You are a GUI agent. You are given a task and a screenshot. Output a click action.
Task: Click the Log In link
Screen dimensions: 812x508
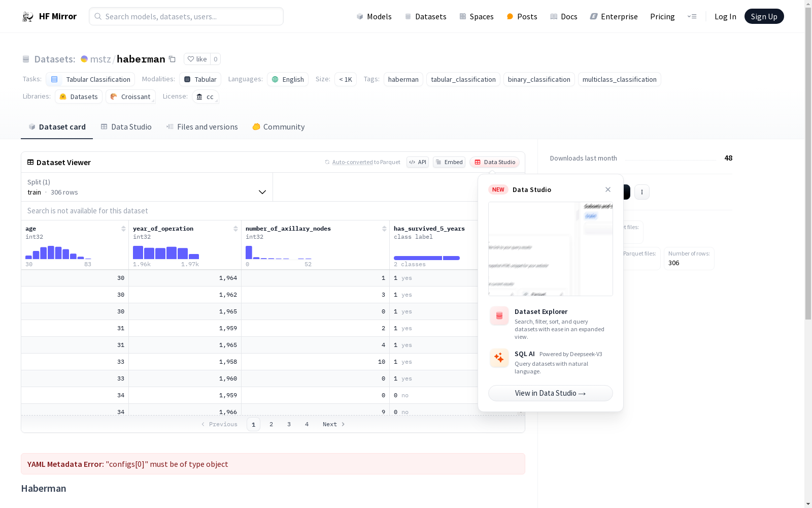725,16
